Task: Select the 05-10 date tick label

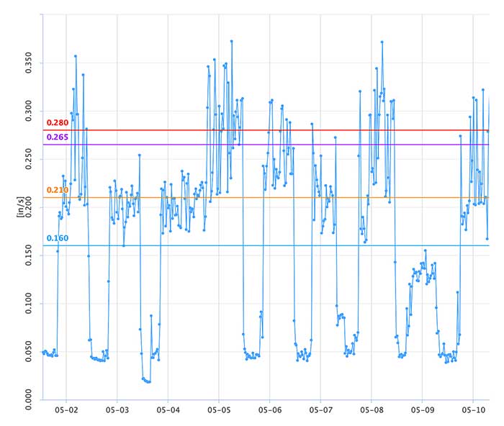Action: [x=474, y=410]
